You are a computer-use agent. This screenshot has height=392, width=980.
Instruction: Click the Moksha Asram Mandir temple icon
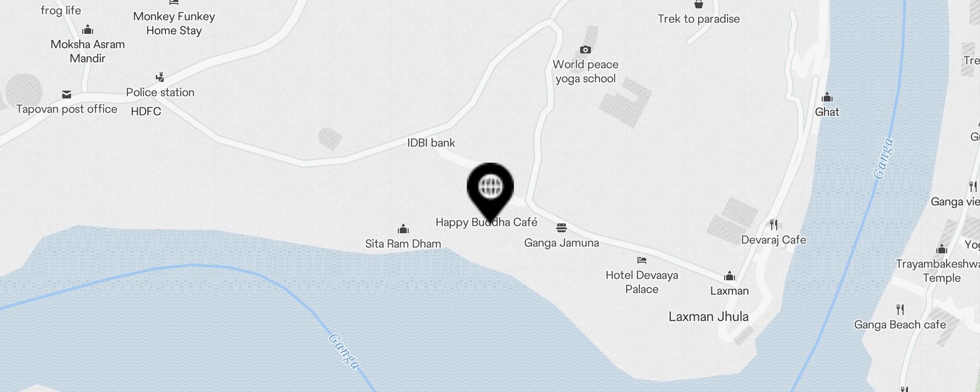(x=88, y=29)
